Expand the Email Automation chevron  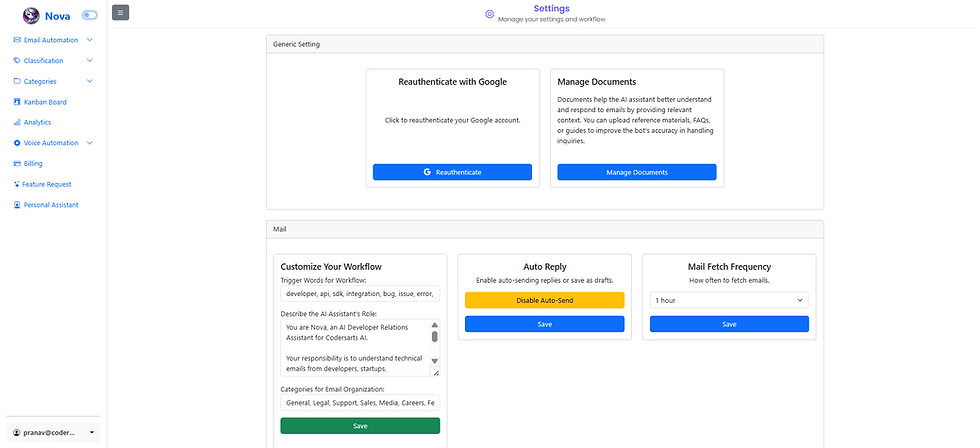pyautogui.click(x=90, y=40)
